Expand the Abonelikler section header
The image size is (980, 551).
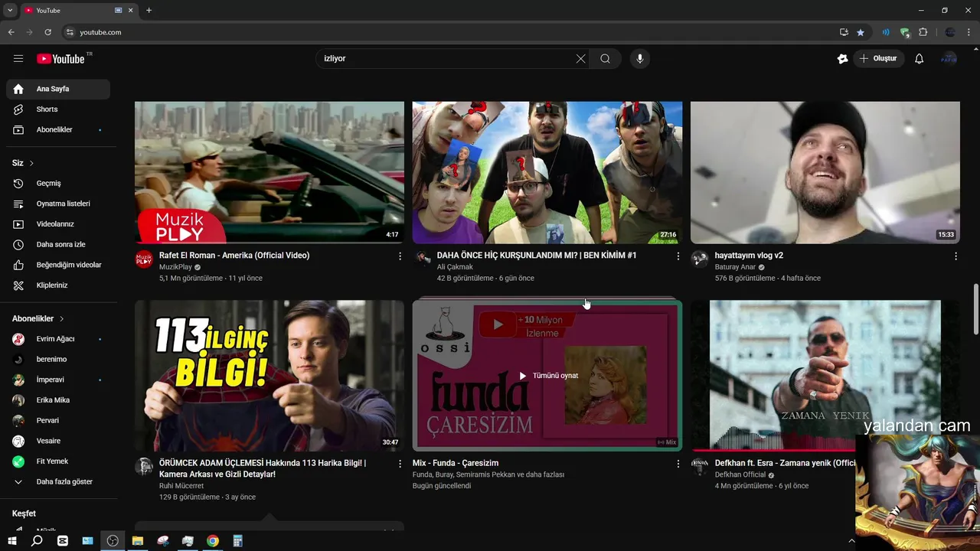tap(38, 318)
